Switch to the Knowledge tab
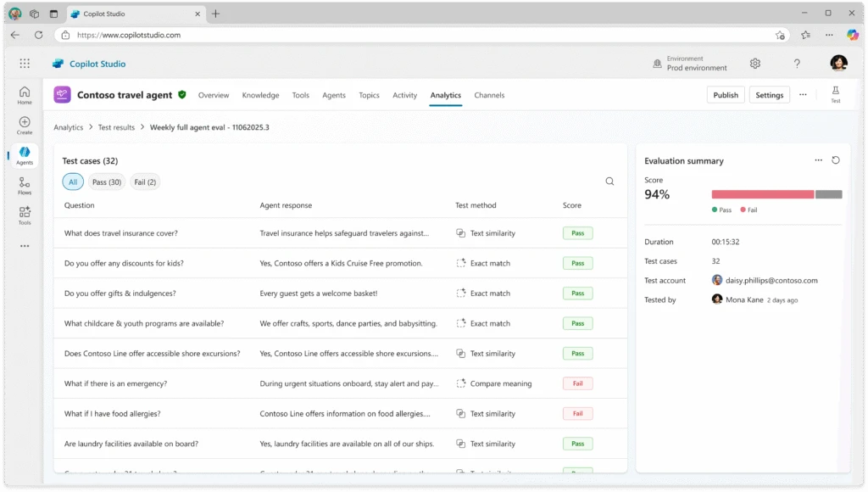Image resolution: width=868 pixels, height=492 pixels. (260, 95)
